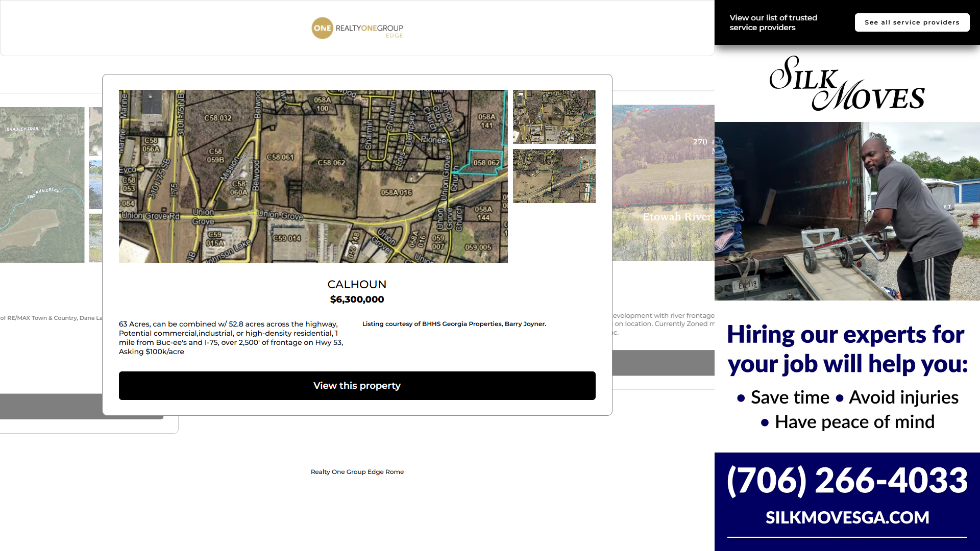Viewport: 980px width, 551px height.
Task: Open the Two Run Creek map image
Action: (42, 185)
